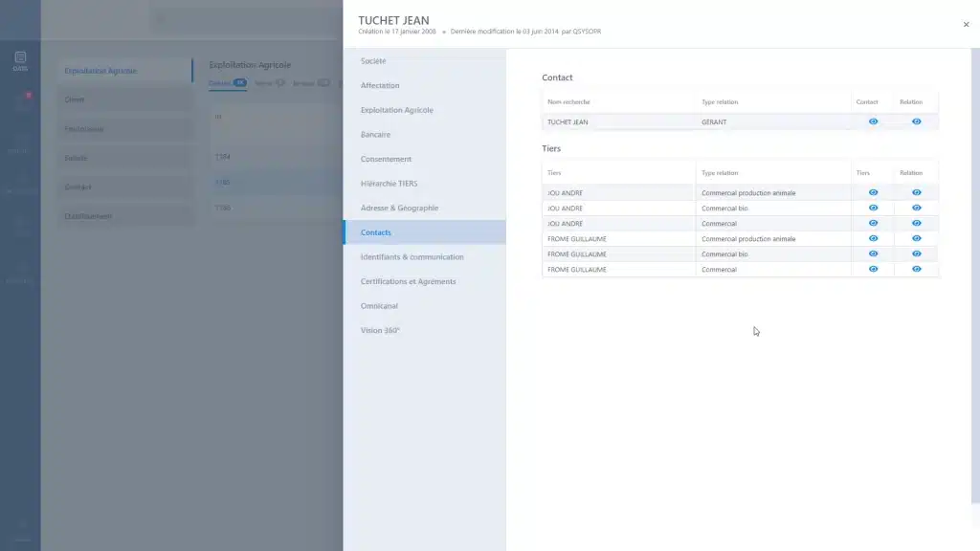Open Tiers eye icon for JOU ANDRE Commercial
Screen dimensions: 980x551
[873, 223]
